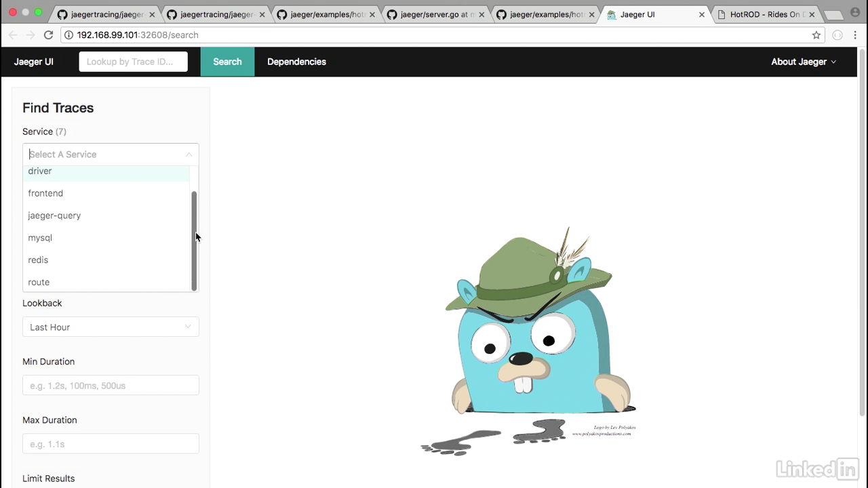Close the jaeger/server.go browser tab
868x488 pixels.
pyautogui.click(x=482, y=14)
